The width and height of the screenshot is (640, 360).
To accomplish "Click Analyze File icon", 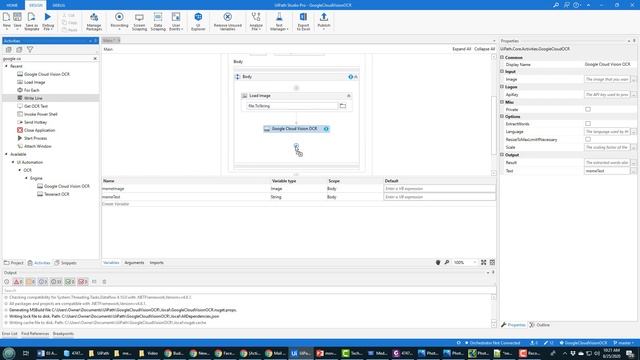I will pyautogui.click(x=256, y=21).
